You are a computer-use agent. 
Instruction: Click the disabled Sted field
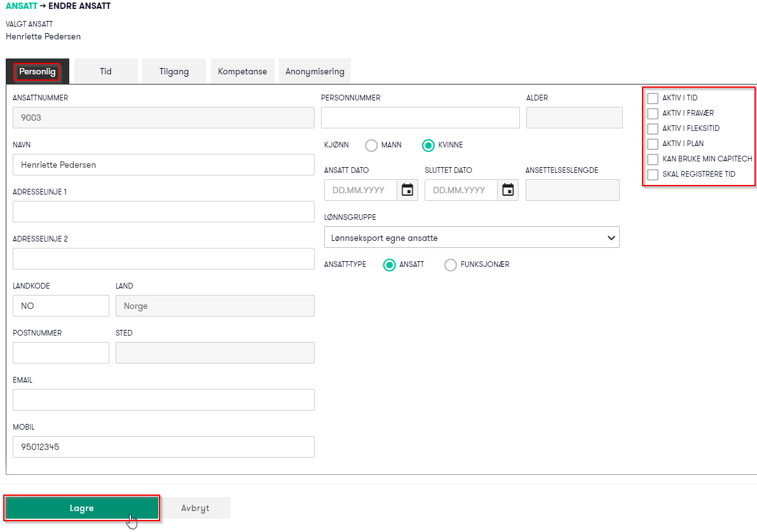pyautogui.click(x=215, y=353)
